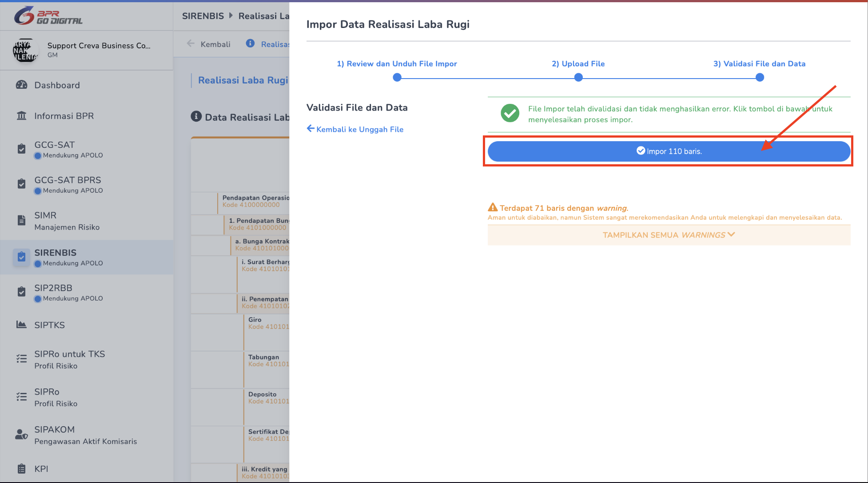Select SIRENBIS in the sidebar
Viewport: 868px width, 483px height.
click(x=87, y=257)
